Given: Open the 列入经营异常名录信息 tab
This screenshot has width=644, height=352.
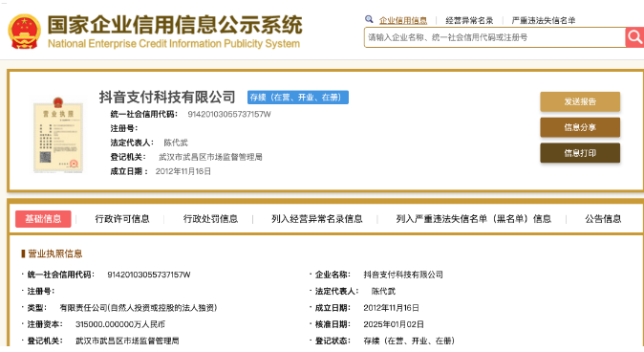Looking at the screenshot, I should pyautogui.click(x=317, y=219).
